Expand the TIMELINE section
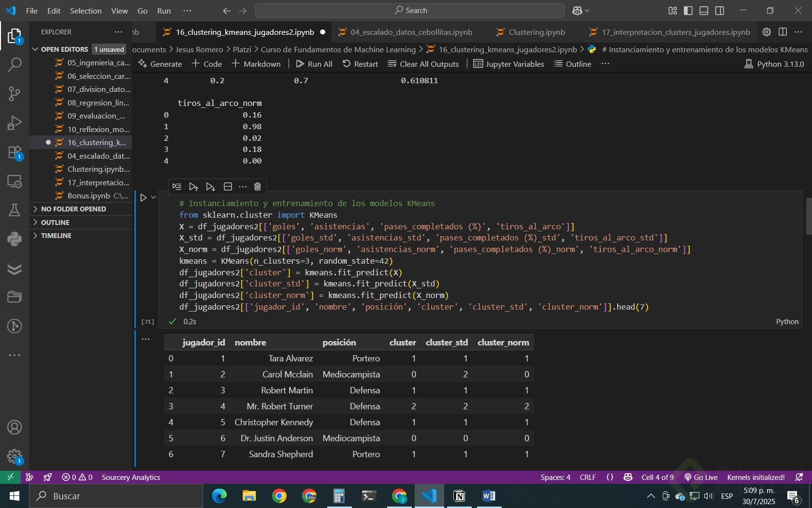The width and height of the screenshot is (812, 508). coord(56,236)
